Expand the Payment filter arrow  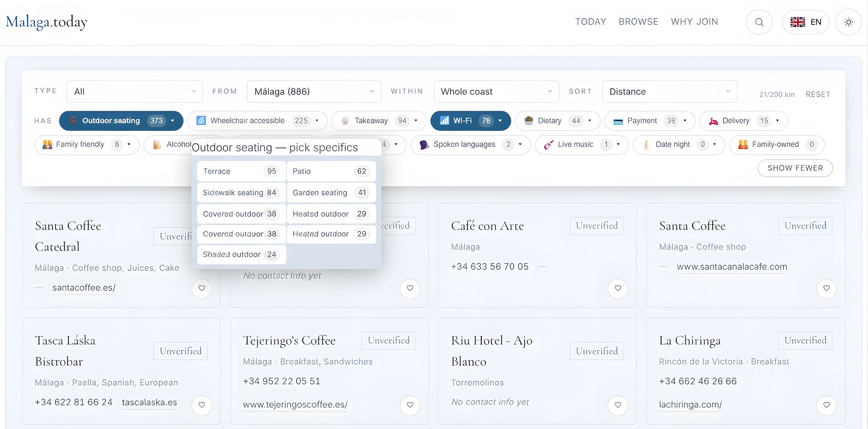point(685,121)
